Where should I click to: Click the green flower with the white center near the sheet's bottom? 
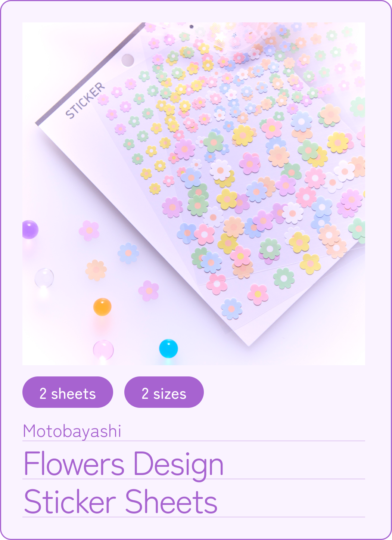click(x=284, y=278)
